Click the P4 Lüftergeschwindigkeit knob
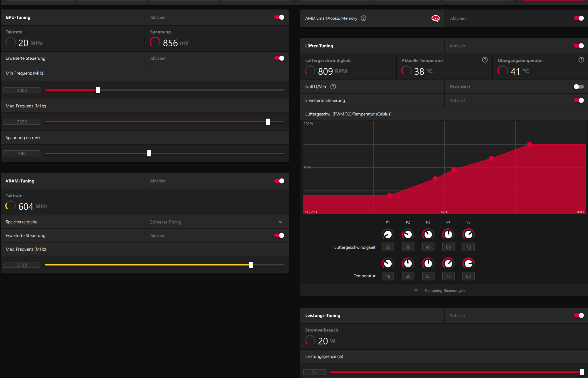The width and height of the screenshot is (588, 378). pos(448,234)
